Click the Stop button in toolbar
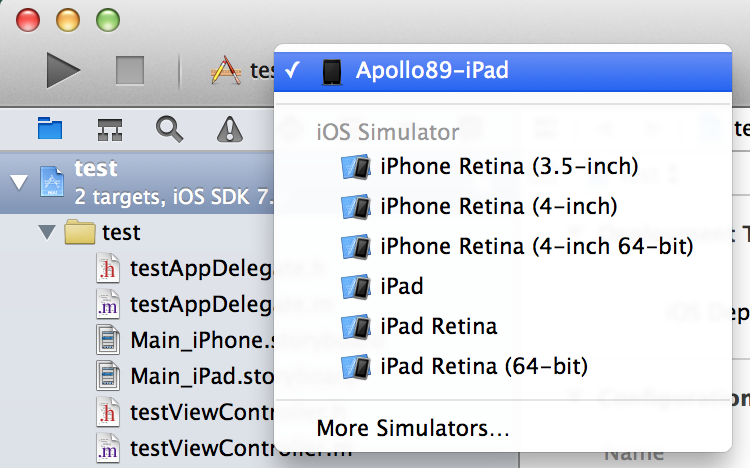 [130, 70]
